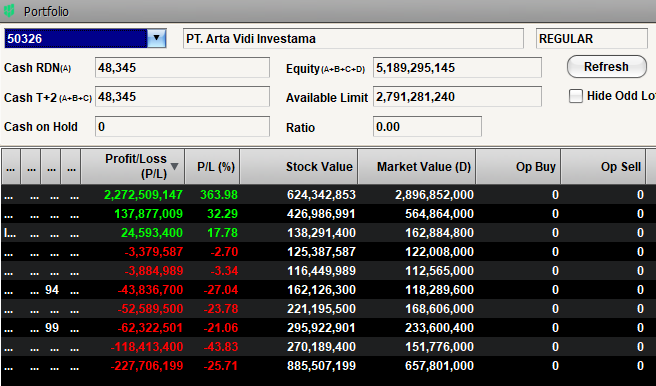
Task: Select the P/L percent 363.98
Action: click(x=219, y=195)
